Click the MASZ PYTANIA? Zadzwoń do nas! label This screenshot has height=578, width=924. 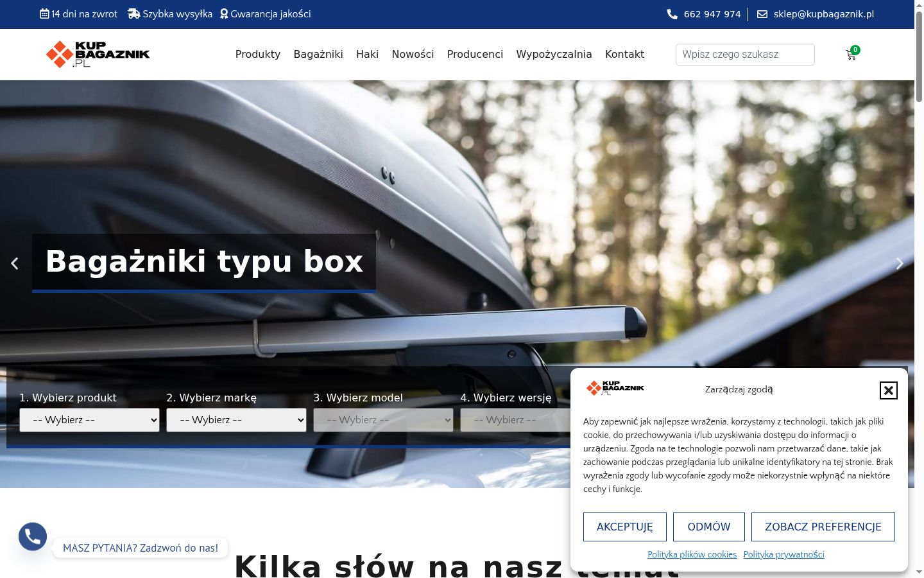point(141,548)
